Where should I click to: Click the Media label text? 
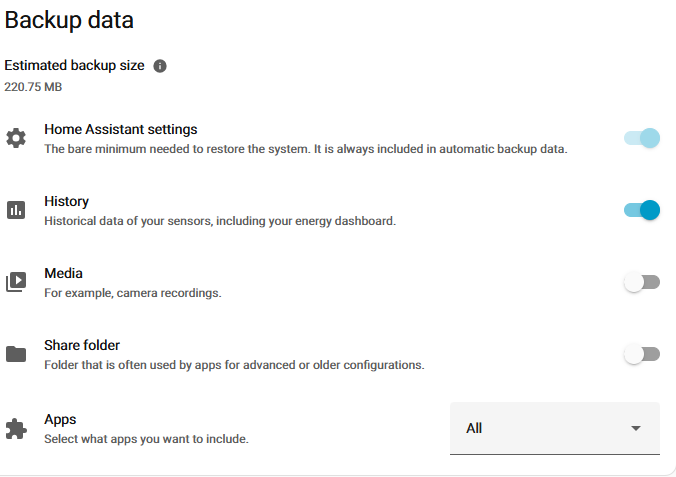[63, 273]
